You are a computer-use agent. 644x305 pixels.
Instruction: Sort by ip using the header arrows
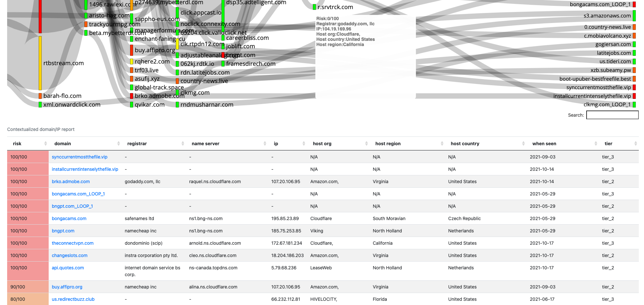point(304,144)
